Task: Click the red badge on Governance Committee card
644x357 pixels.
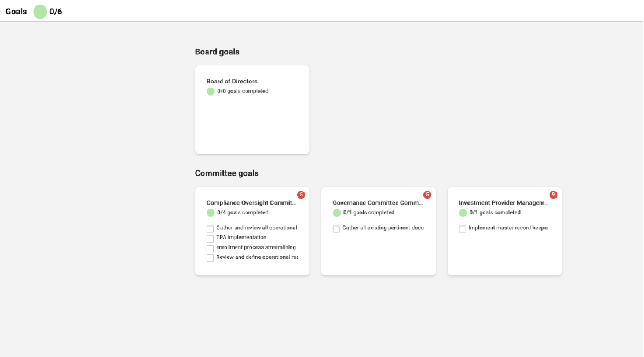Action: (x=427, y=195)
